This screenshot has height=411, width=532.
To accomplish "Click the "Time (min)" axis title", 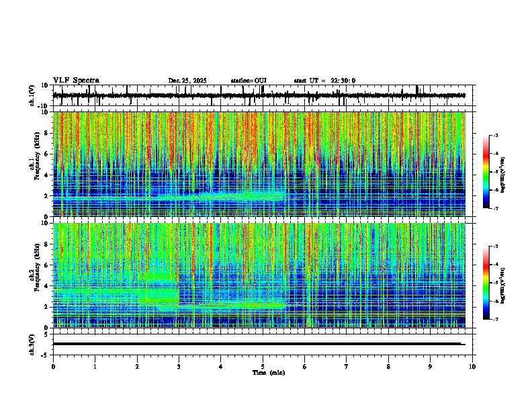I will [x=269, y=373].
